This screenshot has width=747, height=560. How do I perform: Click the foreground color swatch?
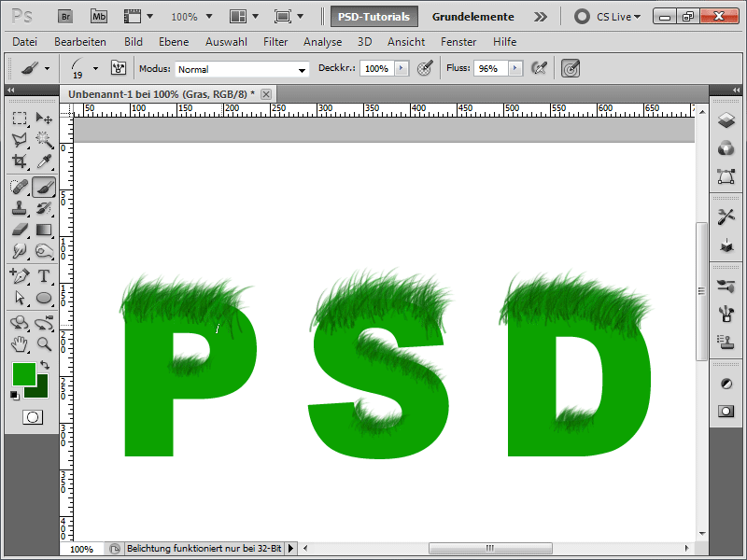click(24, 374)
